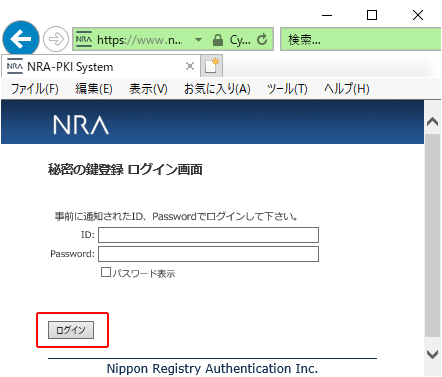
Task: Click the ログイン button
Action: [71, 330]
